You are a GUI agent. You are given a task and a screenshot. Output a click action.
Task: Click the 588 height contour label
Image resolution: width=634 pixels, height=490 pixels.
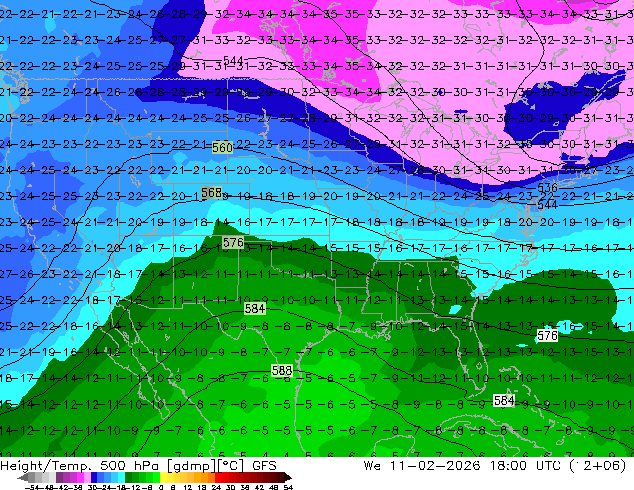(282, 370)
